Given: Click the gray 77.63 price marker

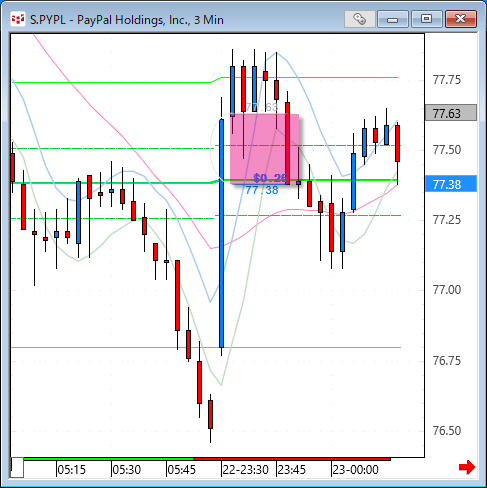Looking at the screenshot, I should pos(451,113).
